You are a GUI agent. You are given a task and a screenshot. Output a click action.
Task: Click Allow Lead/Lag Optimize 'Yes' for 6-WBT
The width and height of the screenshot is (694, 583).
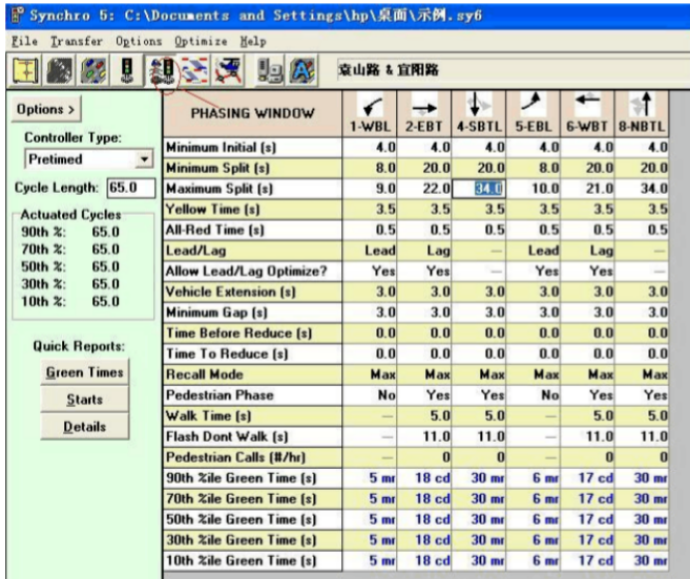point(587,271)
